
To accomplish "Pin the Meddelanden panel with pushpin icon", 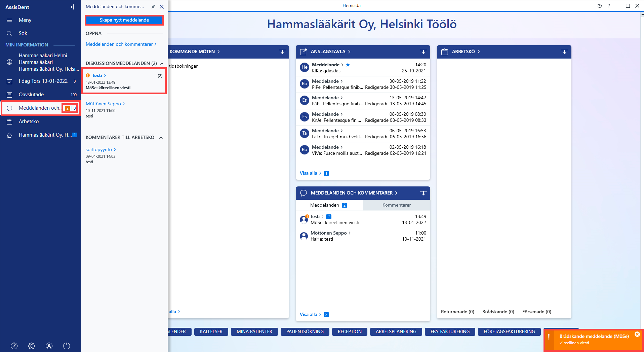I will tap(153, 7).
